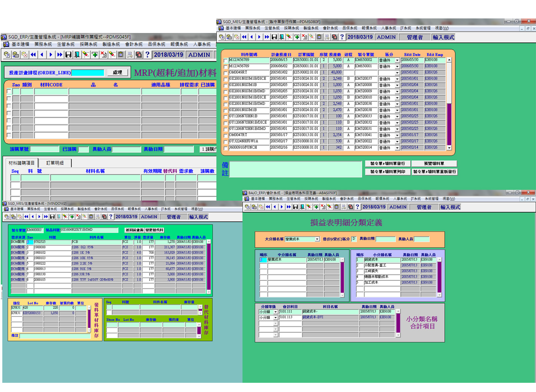Open 會計系統 menu in PDMS080F window
Image resolution: width=536 pixels, height=392 pixels.
click(x=330, y=28)
